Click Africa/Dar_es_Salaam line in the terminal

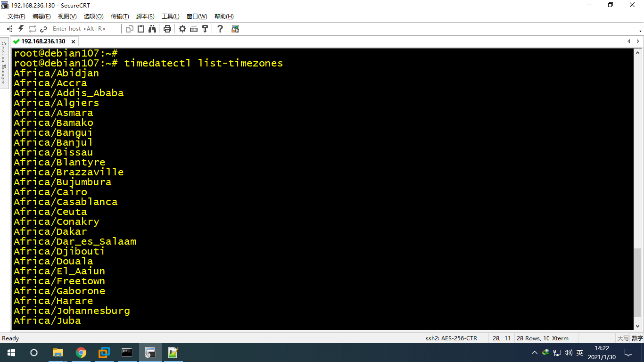75,241
